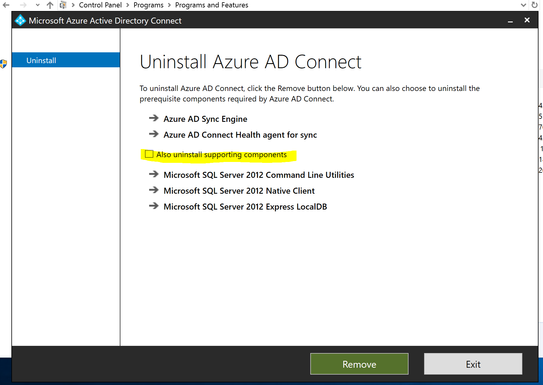The width and height of the screenshot is (543, 385).
Task: Click the arrow beside Azure AD Connect Health agent
Action: (x=153, y=134)
